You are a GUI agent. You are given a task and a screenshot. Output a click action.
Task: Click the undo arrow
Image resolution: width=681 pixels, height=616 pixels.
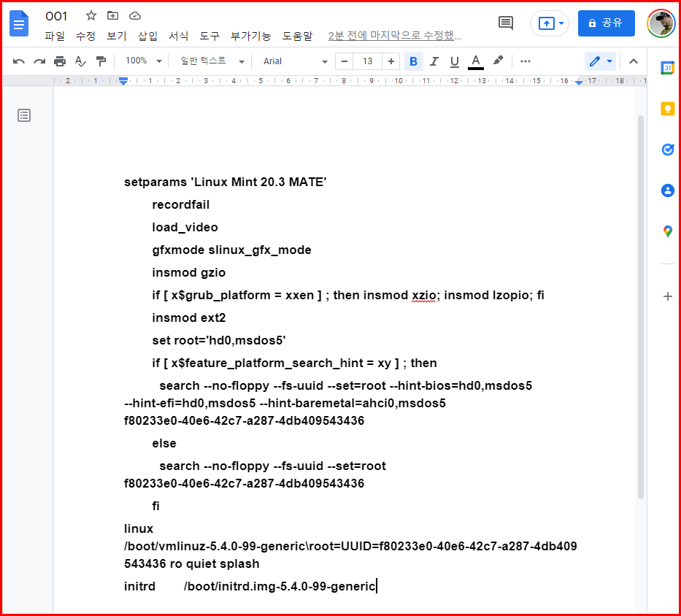tap(19, 61)
